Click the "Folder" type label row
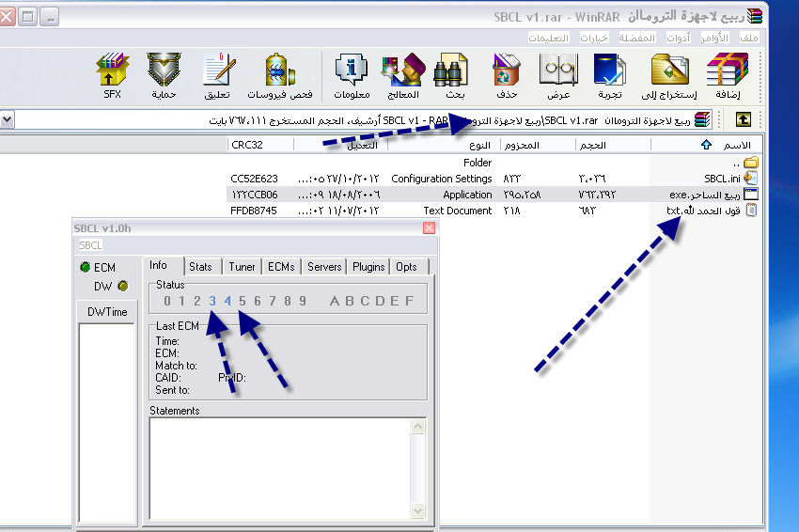The height and width of the screenshot is (532, 799). [x=478, y=163]
